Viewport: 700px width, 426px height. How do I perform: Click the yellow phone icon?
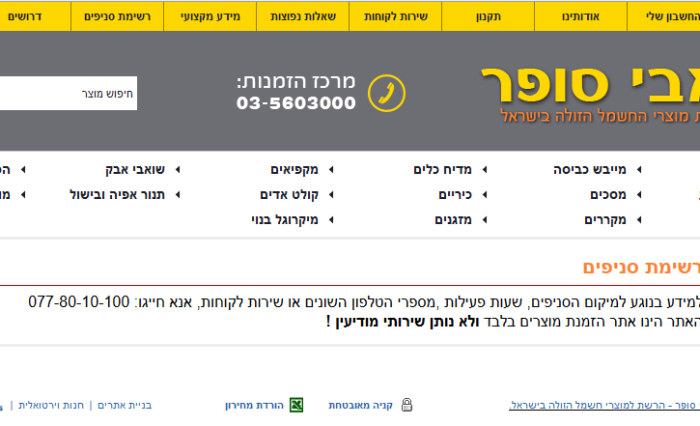tap(387, 93)
